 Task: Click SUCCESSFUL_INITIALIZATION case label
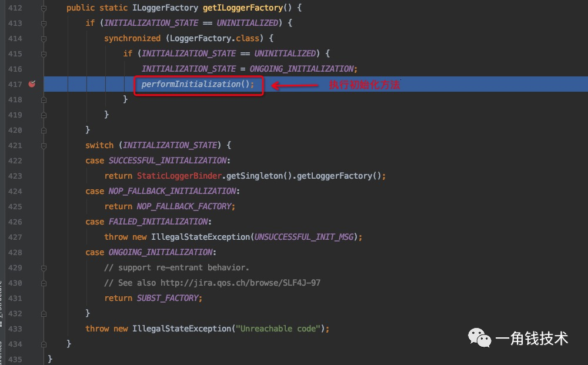(168, 160)
